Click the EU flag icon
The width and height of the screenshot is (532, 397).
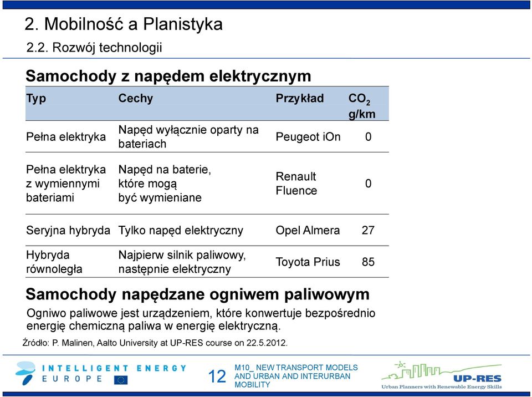coord(121,380)
